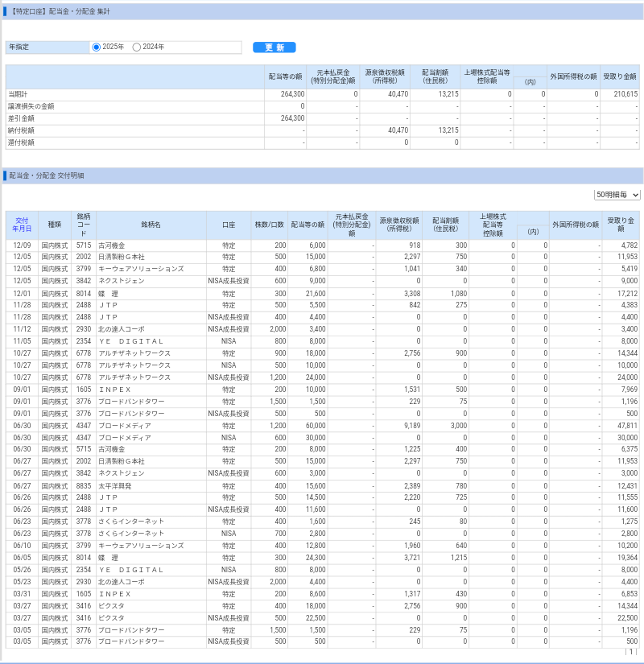The width and height of the screenshot is (644, 664).
Task: Click the 株数/口数 column header
Action: point(269,225)
